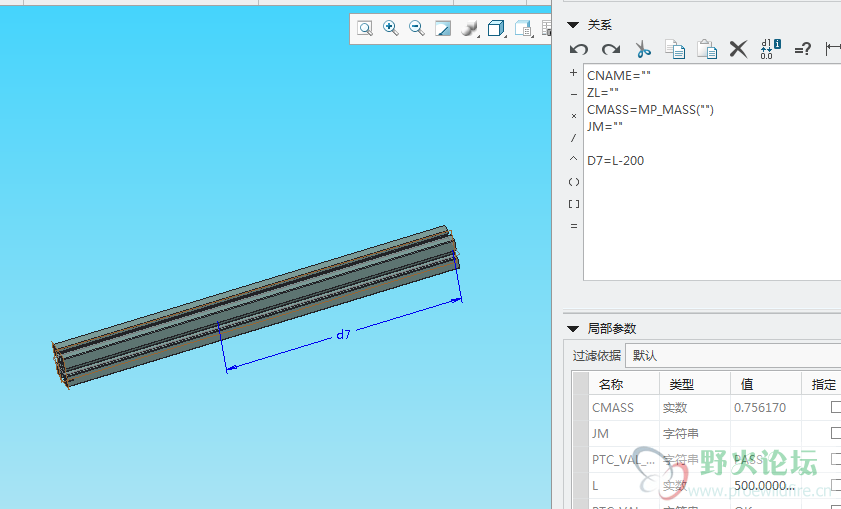Image resolution: width=841 pixels, height=509 pixels.
Task: Click the ZL="" relation line
Action: (602, 92)
